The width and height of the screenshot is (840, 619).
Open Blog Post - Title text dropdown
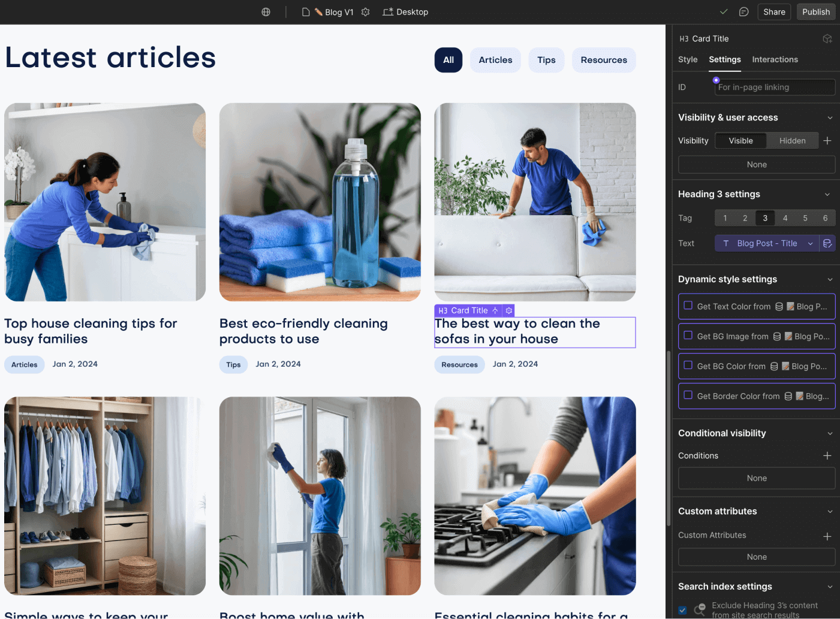click(x=767, y=243)
